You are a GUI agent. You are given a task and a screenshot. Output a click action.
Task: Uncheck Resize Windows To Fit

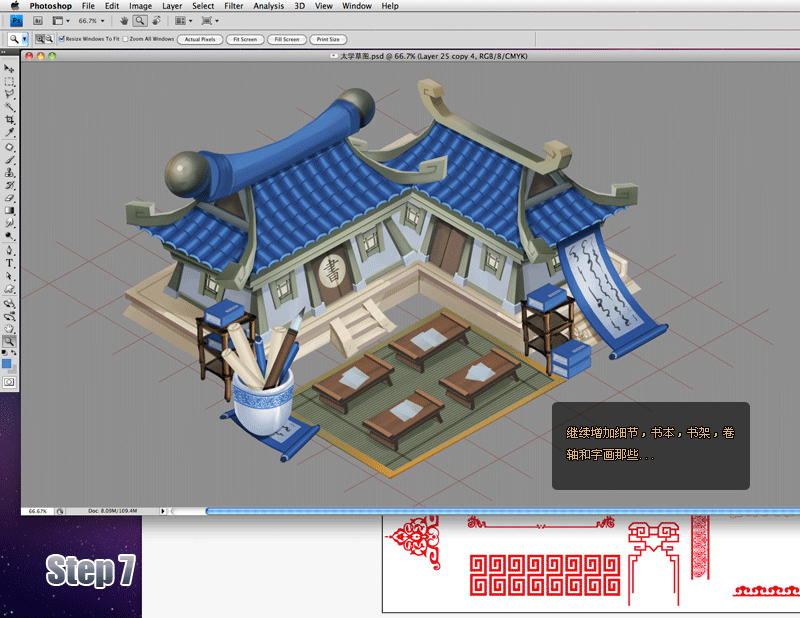point(62,39)
